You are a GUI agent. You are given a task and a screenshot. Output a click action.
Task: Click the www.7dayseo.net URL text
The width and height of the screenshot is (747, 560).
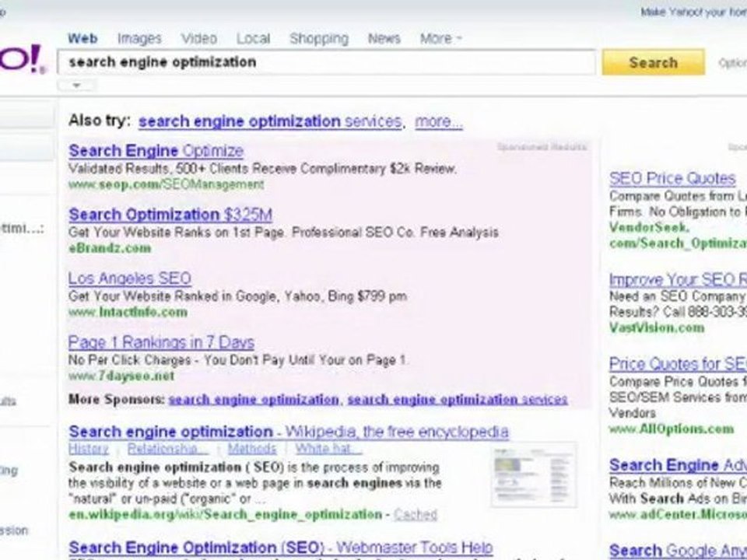[x=121, y=376]
